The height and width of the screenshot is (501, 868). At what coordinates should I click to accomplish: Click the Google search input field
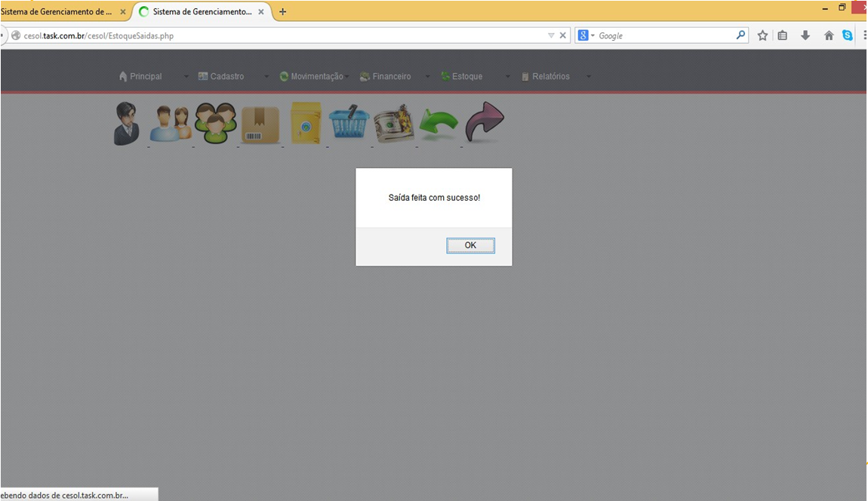pyautogui.click(x=664, y=35)
